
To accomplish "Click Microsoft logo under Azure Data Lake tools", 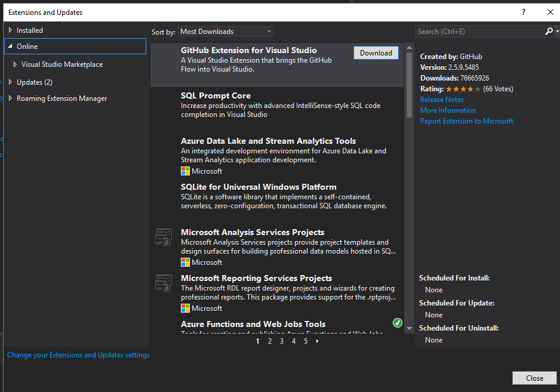I will point(185,171).
